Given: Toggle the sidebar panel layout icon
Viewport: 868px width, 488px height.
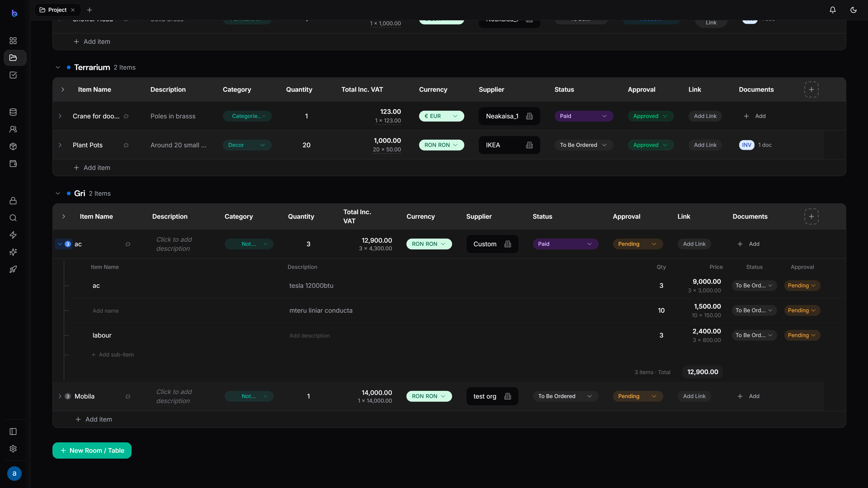Looking at the screenshot, I should (x=13, y=432).
